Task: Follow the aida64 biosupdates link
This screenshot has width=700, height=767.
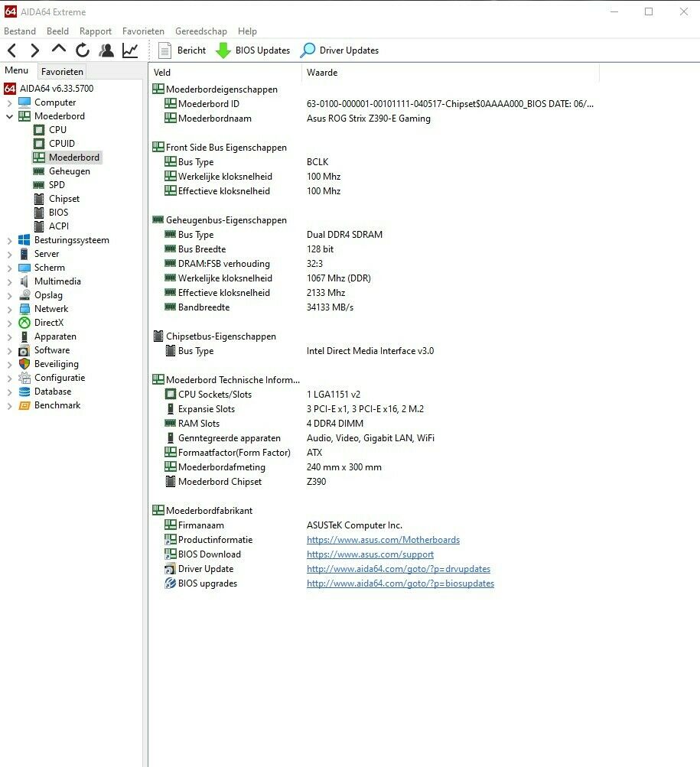Action: point(400,583)
